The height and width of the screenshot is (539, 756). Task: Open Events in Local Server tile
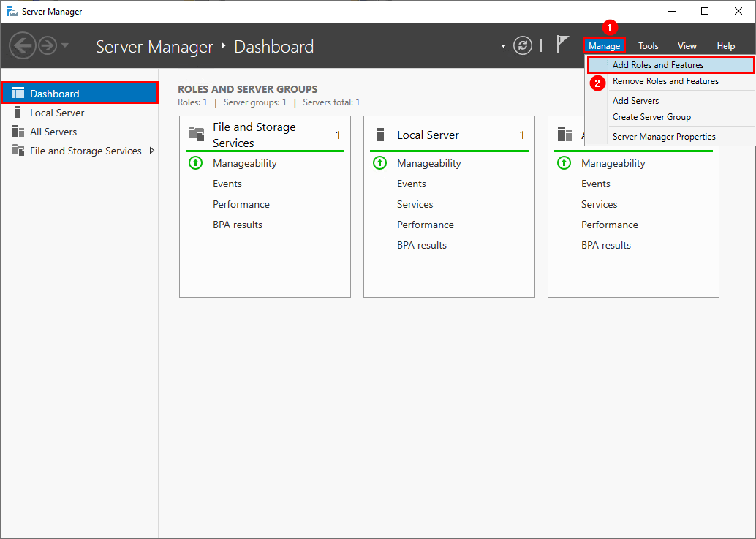[x=412, y=184]
